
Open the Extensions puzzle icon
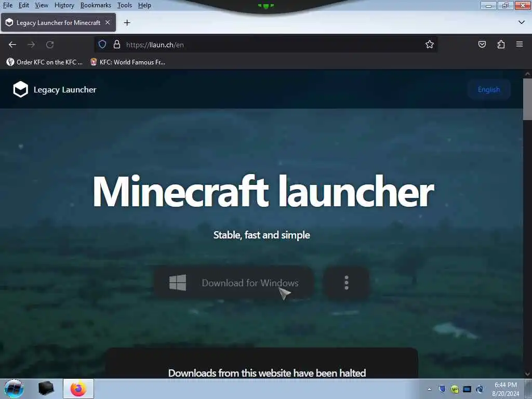[x=501, y=45]
